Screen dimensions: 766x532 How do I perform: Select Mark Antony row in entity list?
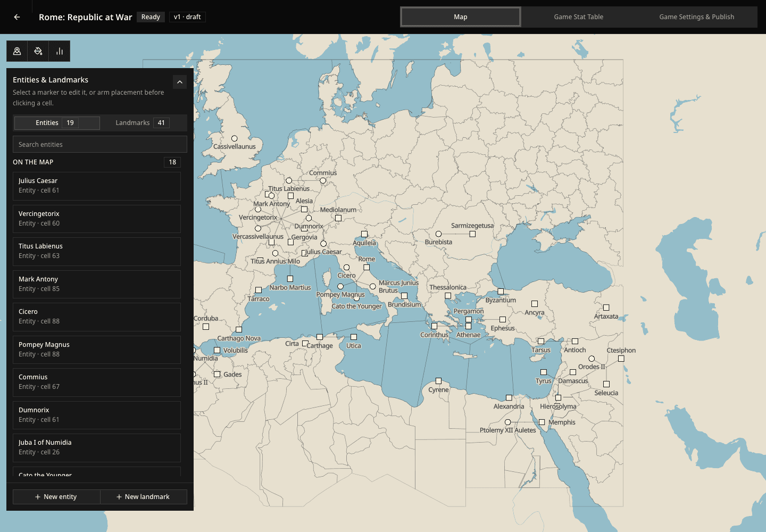click(97, 285)
